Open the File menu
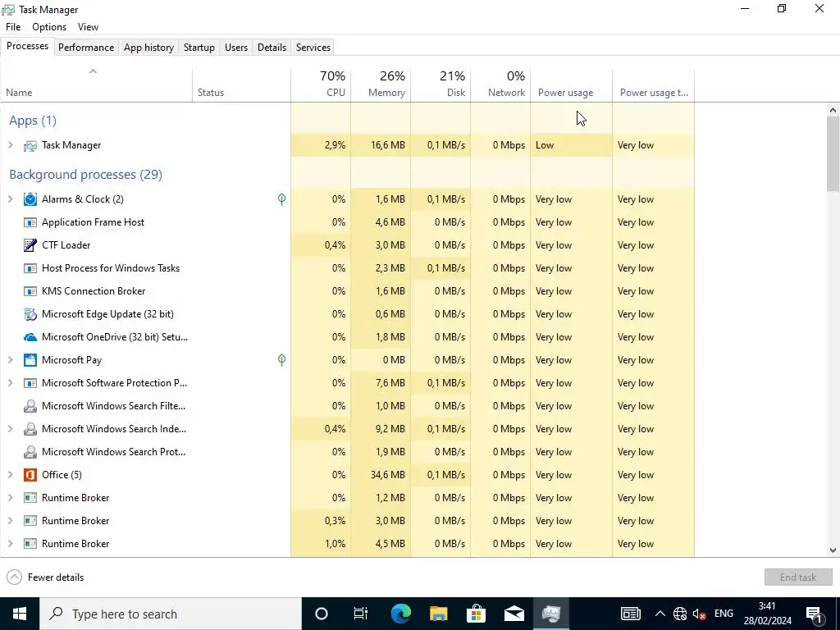 click(x=13, y=27)
